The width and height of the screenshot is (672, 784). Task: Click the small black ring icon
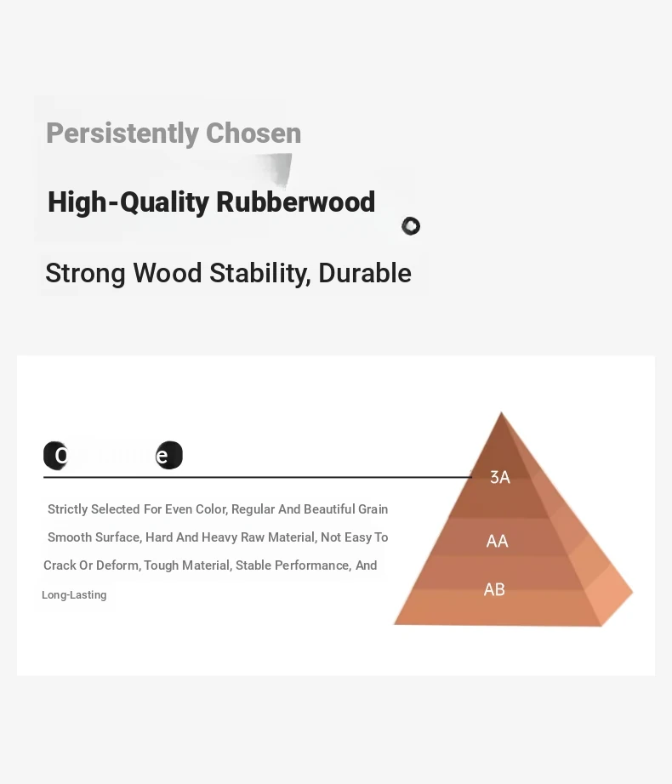tap(411, 226)
